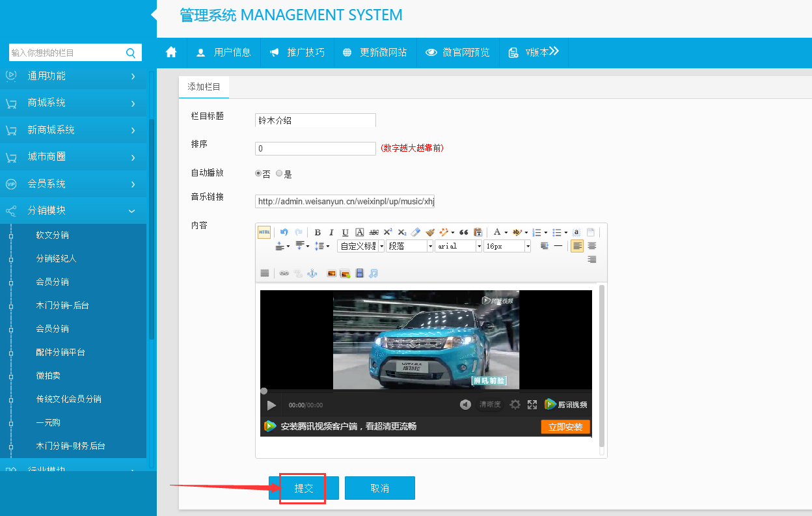Viewport: 812px width, 516px height.
Task: Undo the last editor action
Action: tap(284, 232)
